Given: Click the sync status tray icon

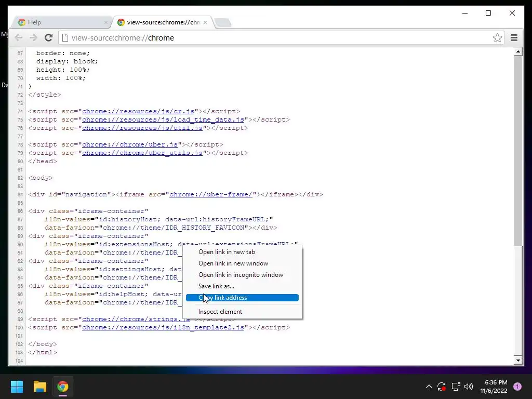Looking at the screenshot, I should (442, 387).
